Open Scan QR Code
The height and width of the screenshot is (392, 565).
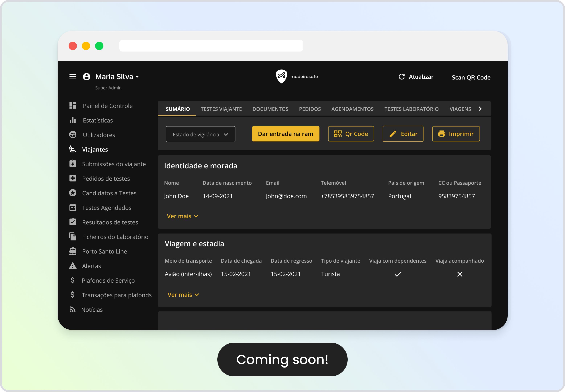(x=471, y=77)
